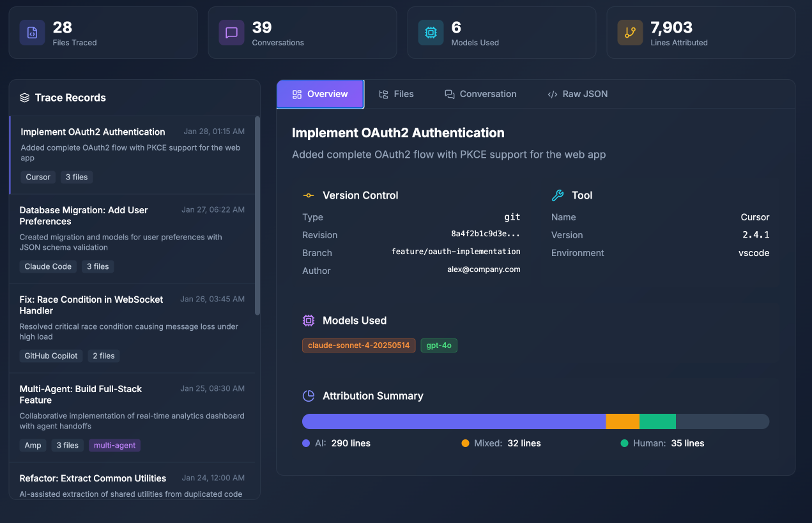Open the Multi-Agent: Build Full-Stack Feature record

click(x=132, y=418)
